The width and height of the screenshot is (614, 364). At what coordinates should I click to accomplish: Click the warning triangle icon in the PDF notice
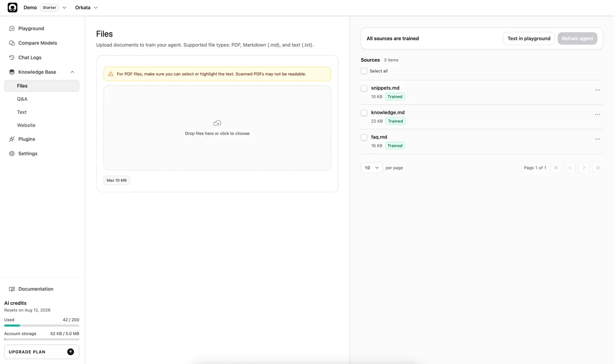(111, 74)
